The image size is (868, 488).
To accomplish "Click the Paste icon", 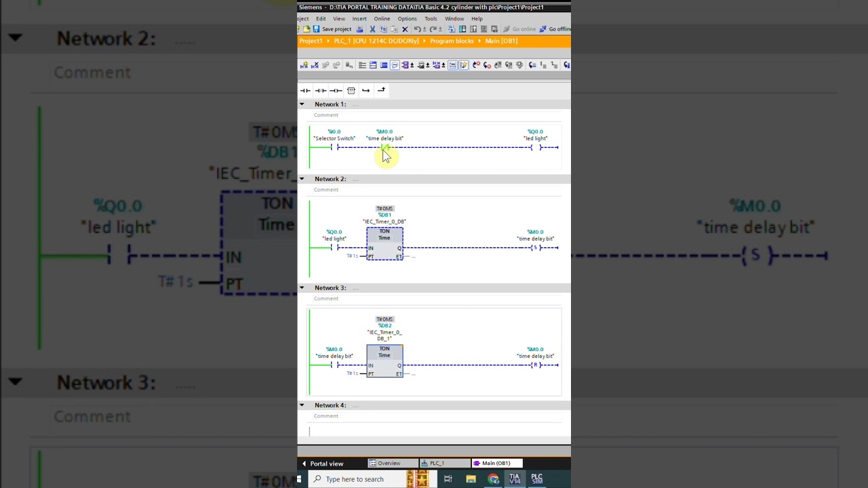I will tap(395, 29).
